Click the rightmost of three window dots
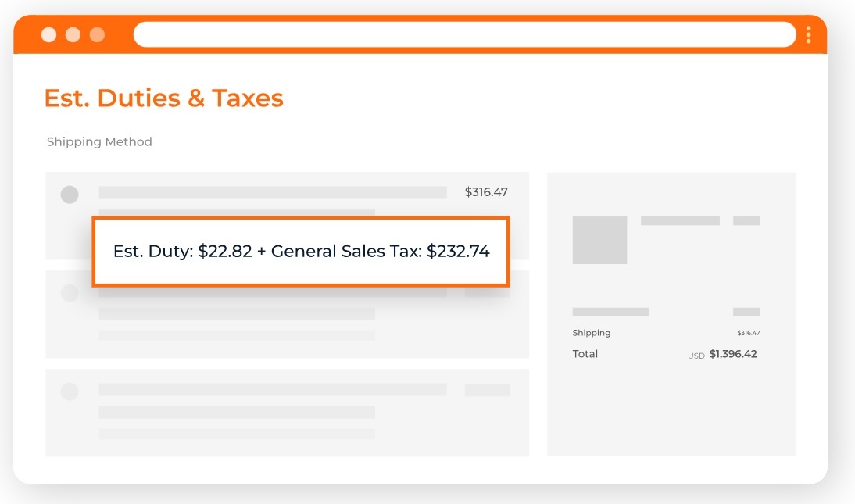The image size is (855, 504). coord(97,34)
